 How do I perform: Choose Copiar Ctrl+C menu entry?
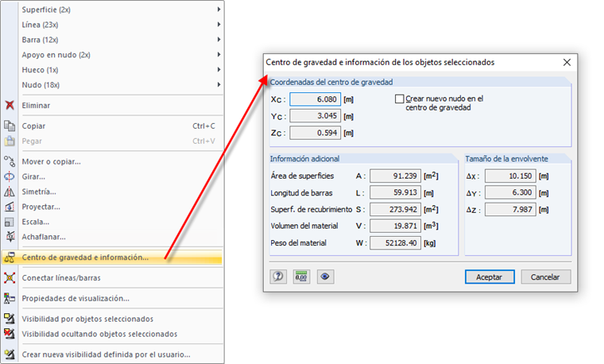pyautogui.click(x=113, y=126)
